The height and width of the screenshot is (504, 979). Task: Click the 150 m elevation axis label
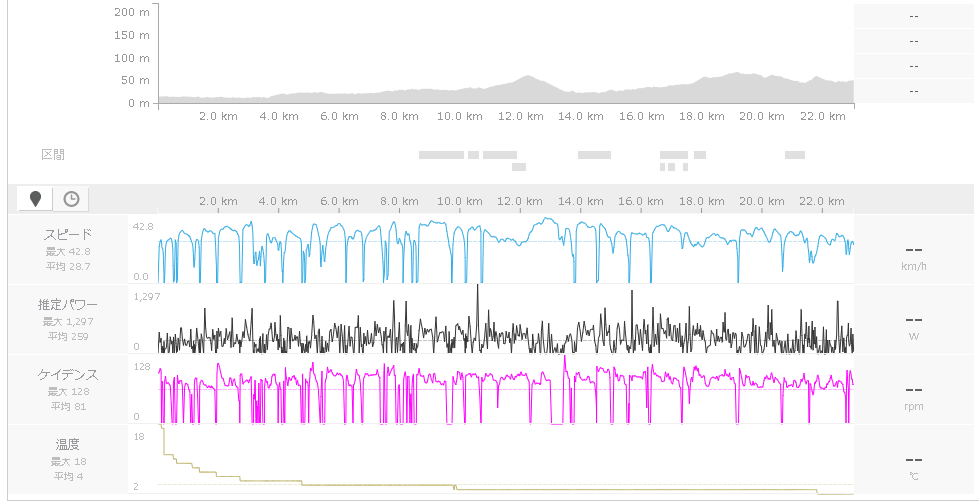point(132,35)
